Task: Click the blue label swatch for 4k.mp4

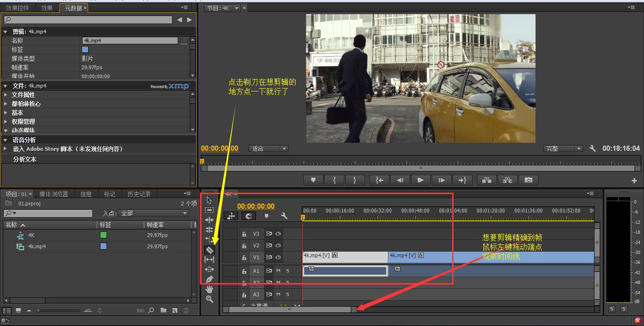Action: click(103, 246)
